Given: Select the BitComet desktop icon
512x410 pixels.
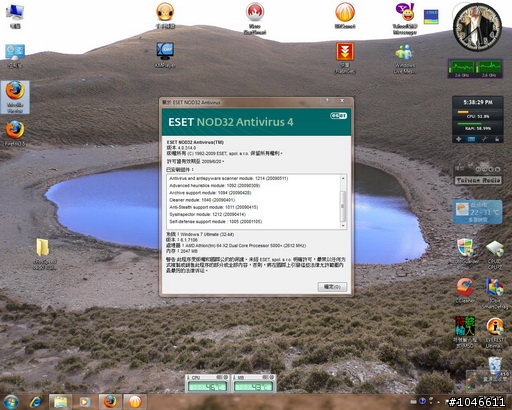Looking at the screenshot, I should coord(345,15).
